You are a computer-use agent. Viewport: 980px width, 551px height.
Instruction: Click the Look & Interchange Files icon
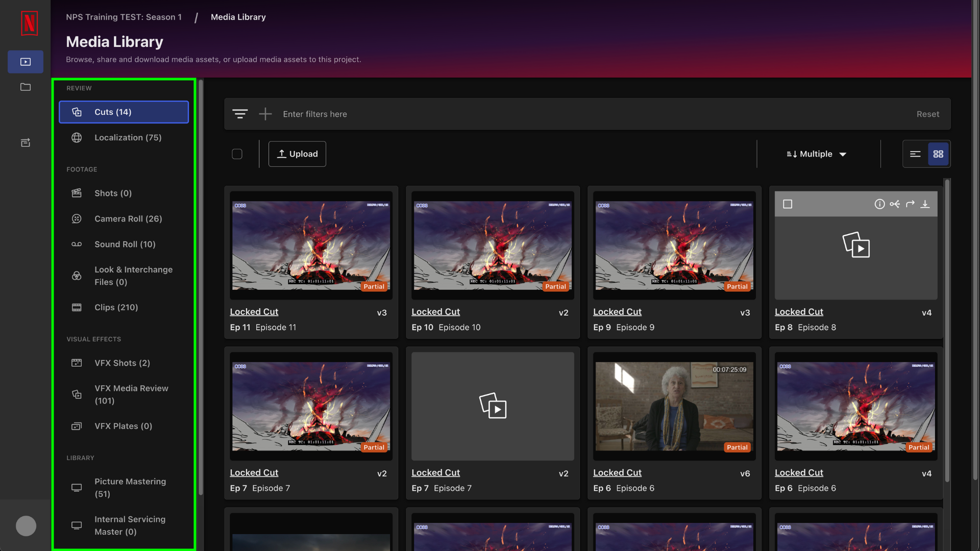(x=77, y=276)
